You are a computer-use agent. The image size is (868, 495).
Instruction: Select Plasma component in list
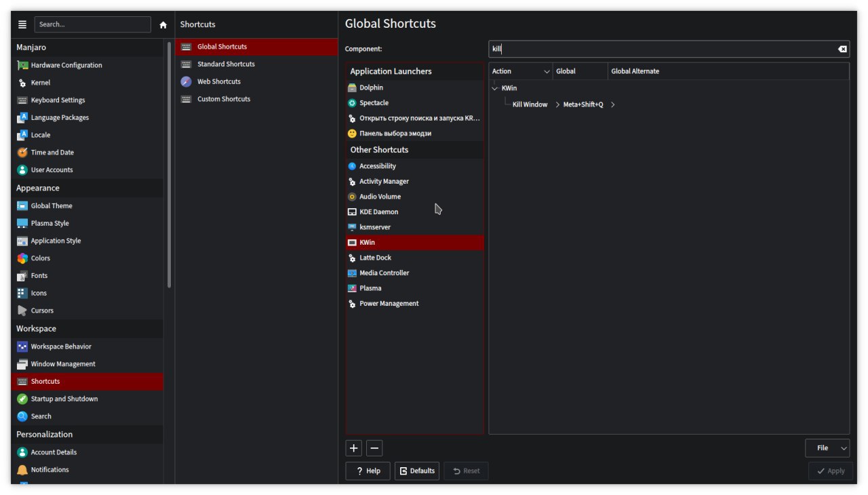coord(414,288)
